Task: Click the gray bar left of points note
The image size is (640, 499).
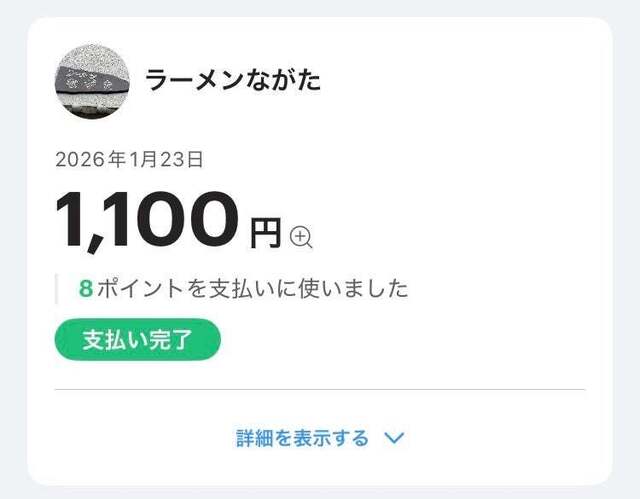Action: point(57,289)
